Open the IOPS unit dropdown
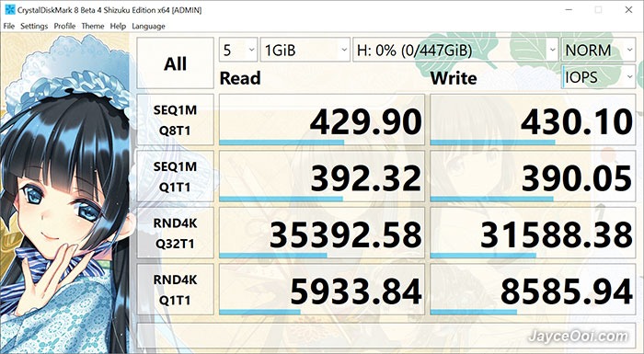This screenshot has width=644, height=354. click(x=598, y=77)
